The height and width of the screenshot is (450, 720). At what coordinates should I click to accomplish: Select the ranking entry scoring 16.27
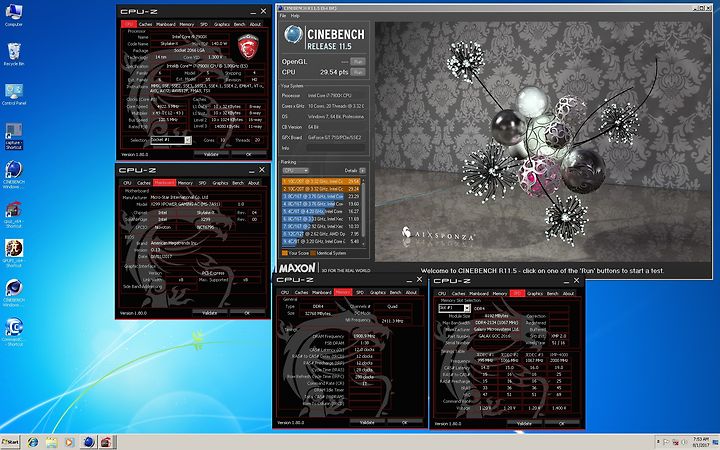click(321, 211)
